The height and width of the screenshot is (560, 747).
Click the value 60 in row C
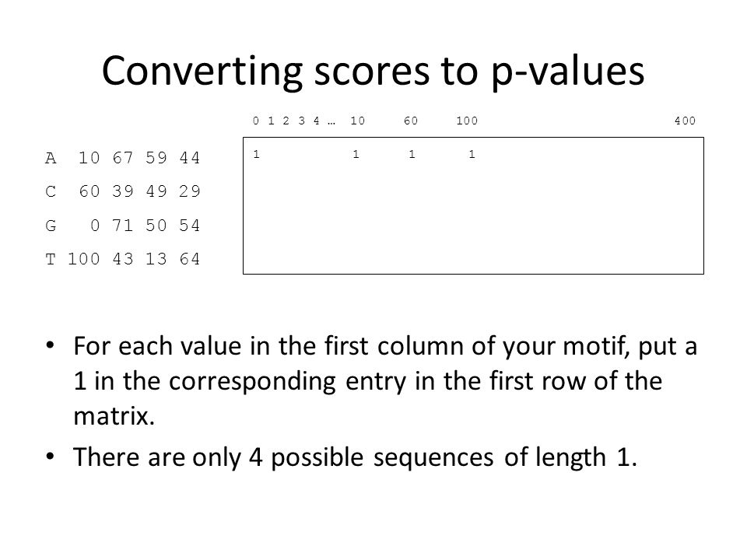click(x=89, y=191)
